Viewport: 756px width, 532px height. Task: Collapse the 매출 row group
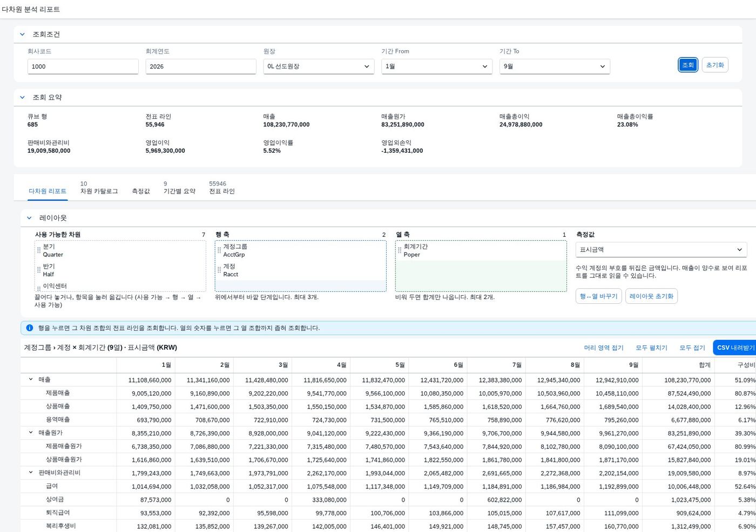coord(31,380)
